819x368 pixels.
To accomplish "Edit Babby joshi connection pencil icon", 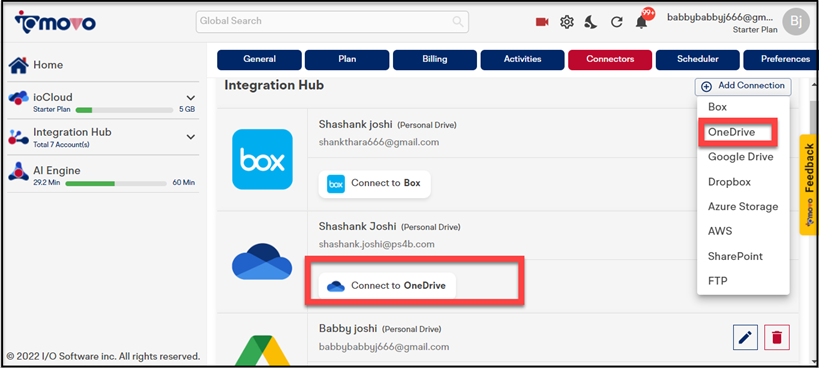I will (x=746, y=338).
